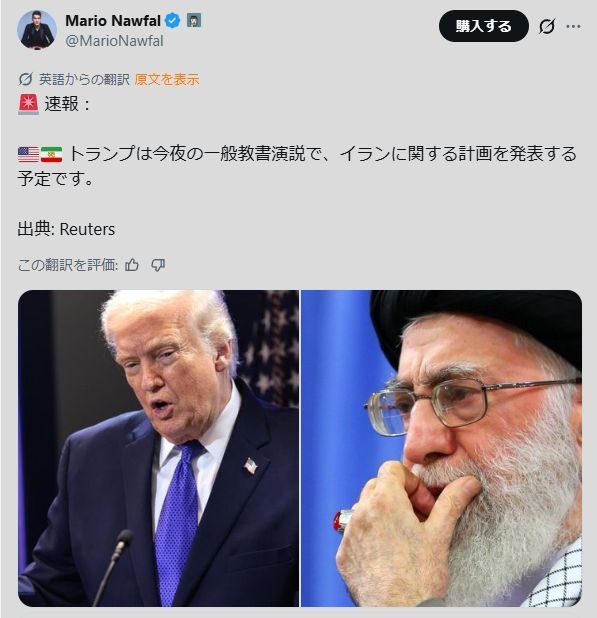Click the red siren emoji before 速報
597x618 pixels.
click(28, 104)
